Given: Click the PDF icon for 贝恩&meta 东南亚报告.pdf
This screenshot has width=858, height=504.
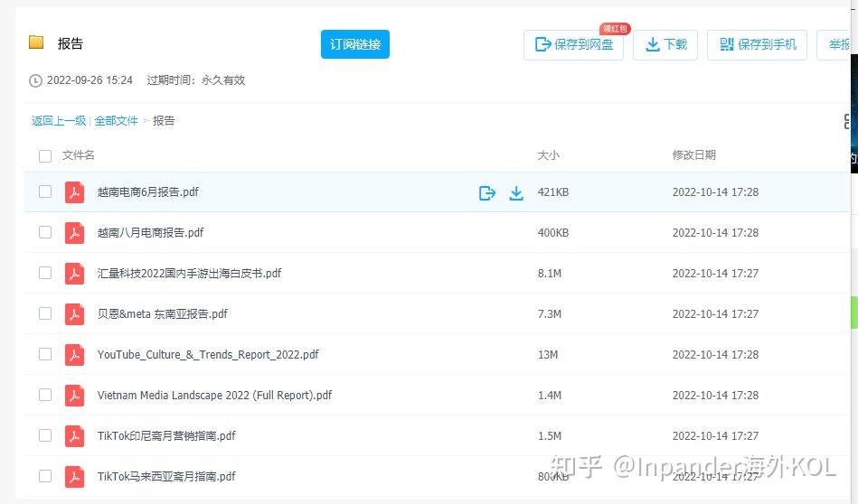Looking at the screenshot, I should tap(74, 313).
